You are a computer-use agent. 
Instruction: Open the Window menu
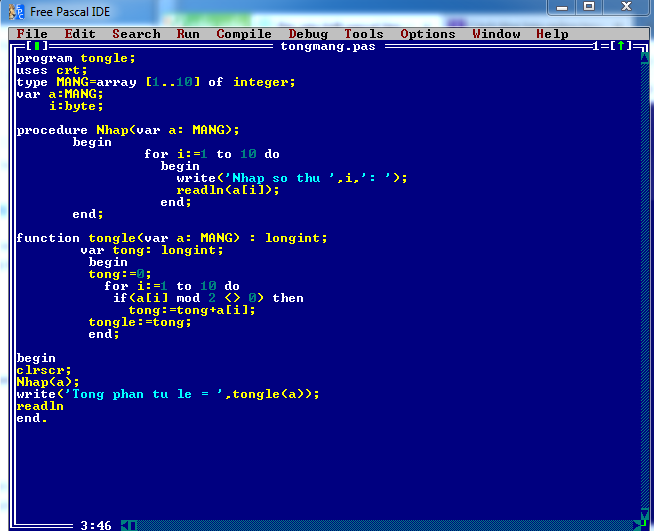click(496, 34)
